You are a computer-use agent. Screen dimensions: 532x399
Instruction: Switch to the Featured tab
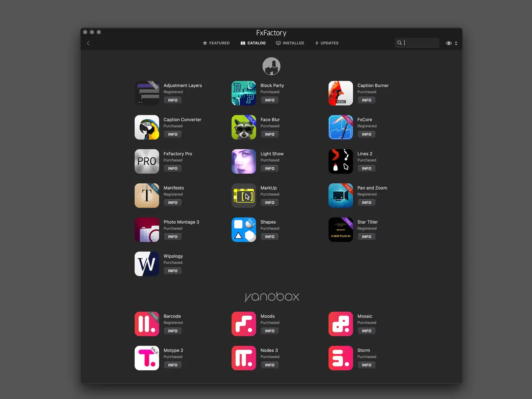click(216, 43)
